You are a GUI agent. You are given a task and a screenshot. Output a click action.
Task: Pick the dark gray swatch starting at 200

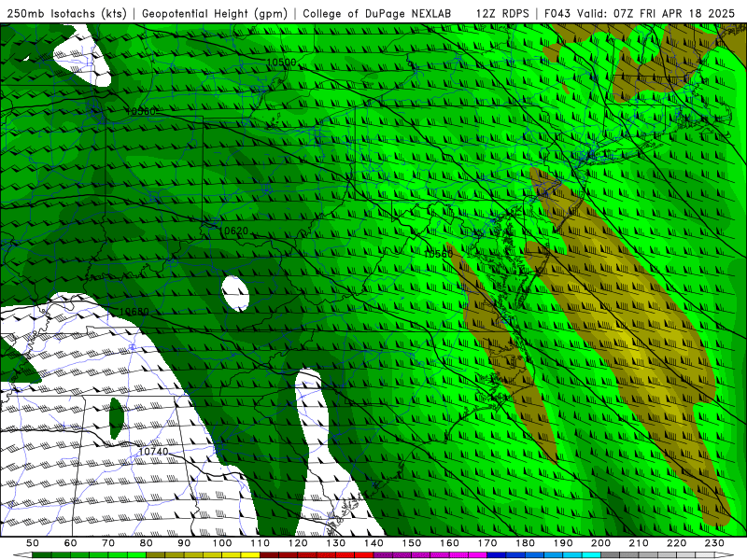611,555
